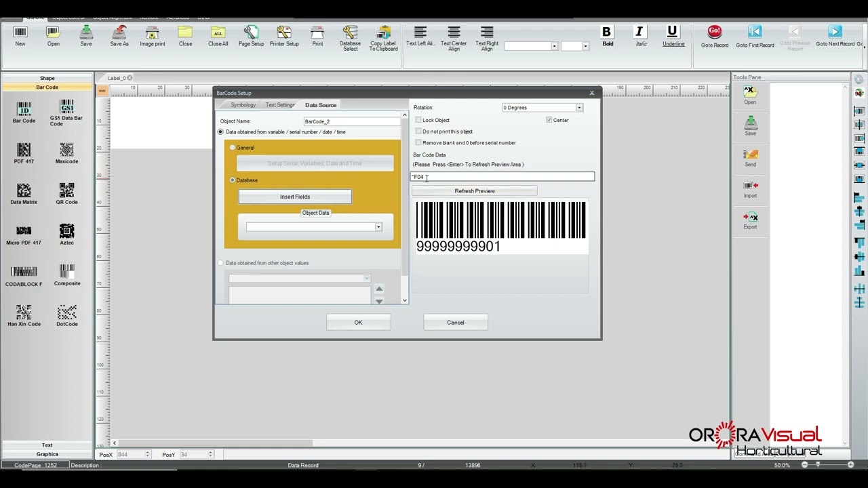The width and height of the screenshot is (868, 488).
Task: Click Tools Pane Open icon
Action: (750, 95)
